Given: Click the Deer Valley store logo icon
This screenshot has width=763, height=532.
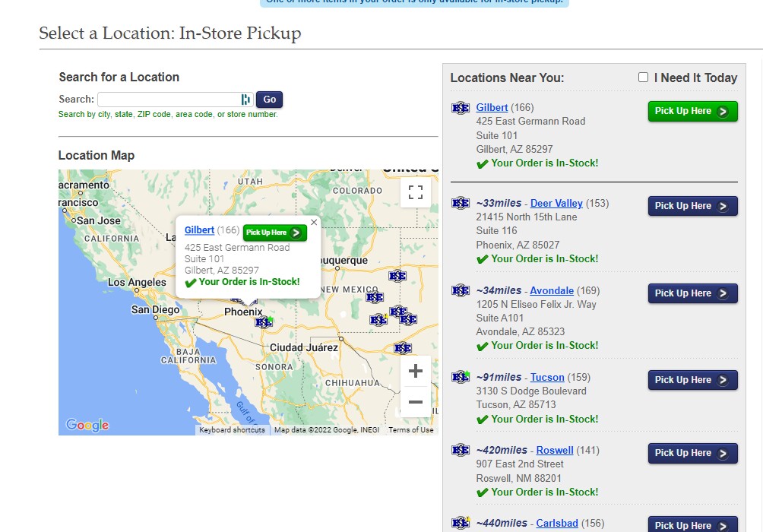Looking at the screenshot, I should 460,203.
